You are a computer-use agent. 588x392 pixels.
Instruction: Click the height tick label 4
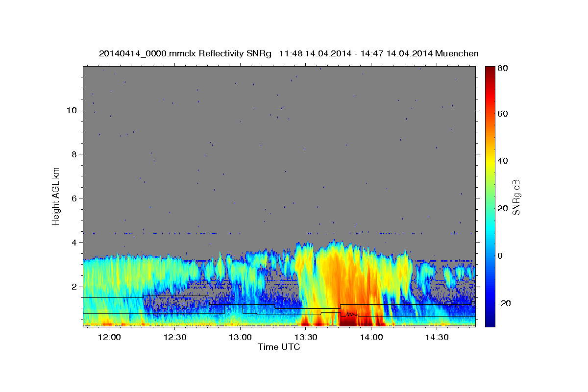[74, 242]
